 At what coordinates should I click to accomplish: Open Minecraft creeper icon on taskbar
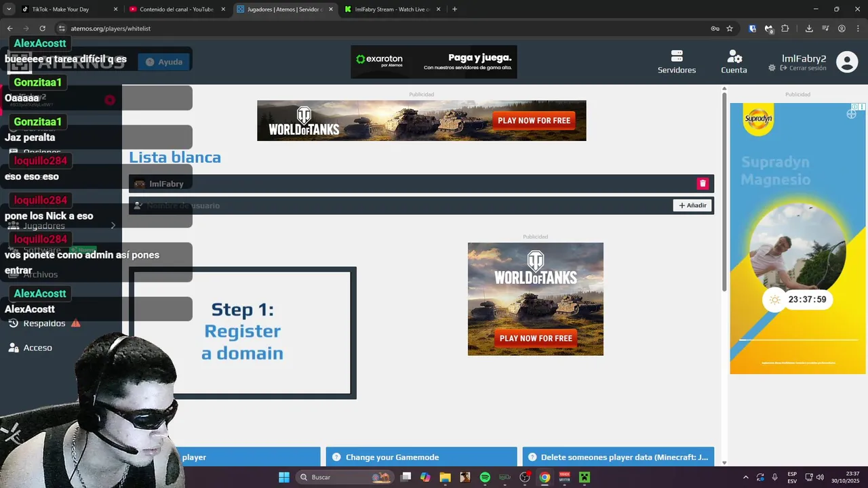point(585,477)
